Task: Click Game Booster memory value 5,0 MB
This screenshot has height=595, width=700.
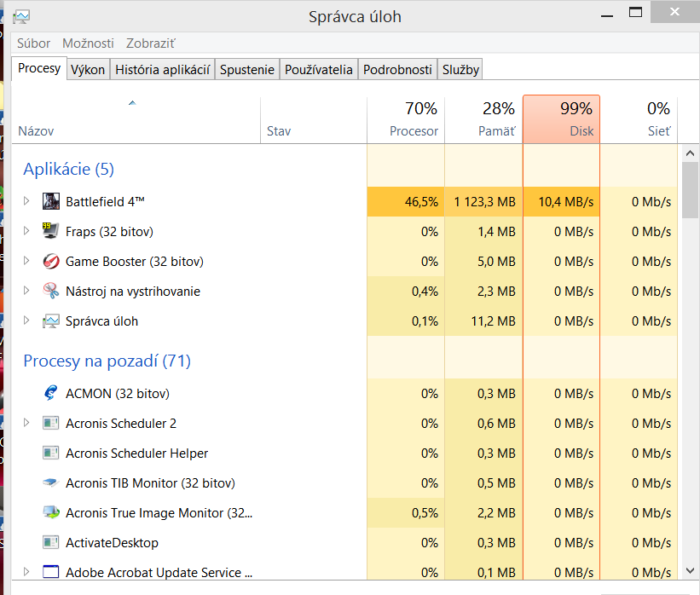Action: pyautogui.click(x=496, y=261)
